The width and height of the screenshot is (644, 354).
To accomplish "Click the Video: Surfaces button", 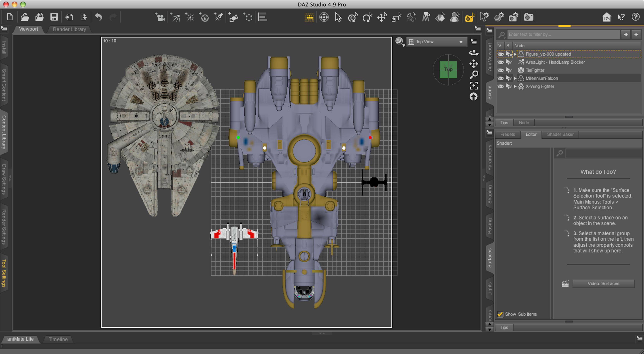I will (603, 284).
